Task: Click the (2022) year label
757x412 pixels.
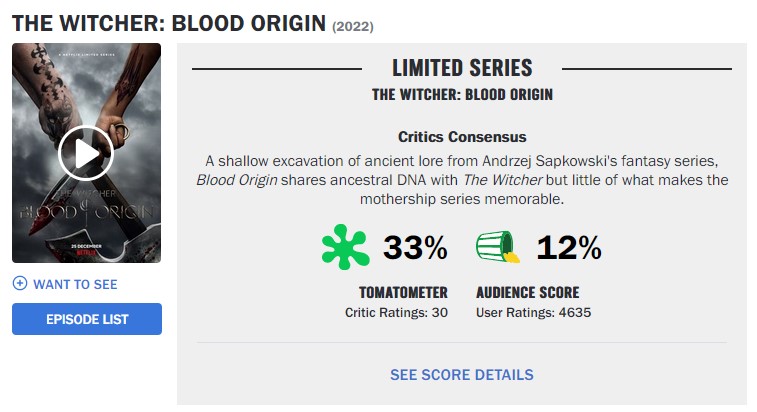Action: click(353, 26)
